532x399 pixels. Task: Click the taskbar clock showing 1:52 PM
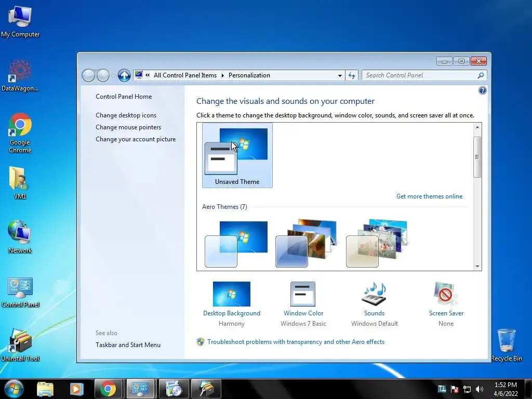coord(506,389)
